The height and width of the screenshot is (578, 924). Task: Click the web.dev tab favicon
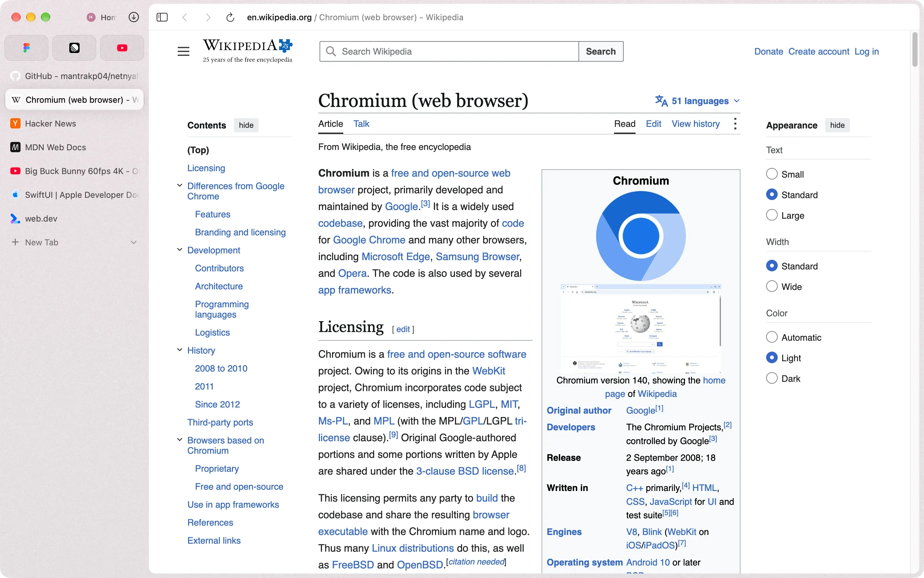pyautogui.click(x=15, y=218)
